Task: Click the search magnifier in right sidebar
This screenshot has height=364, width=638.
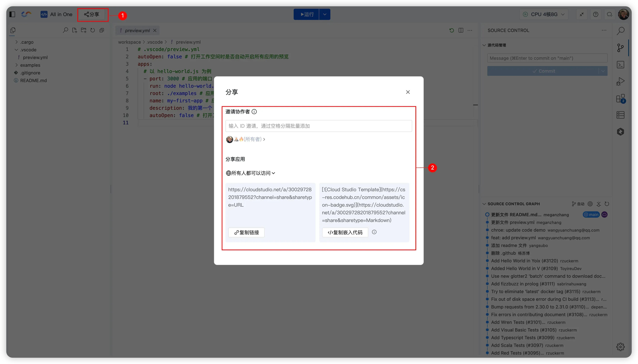Action: click(x=620, y=31)
